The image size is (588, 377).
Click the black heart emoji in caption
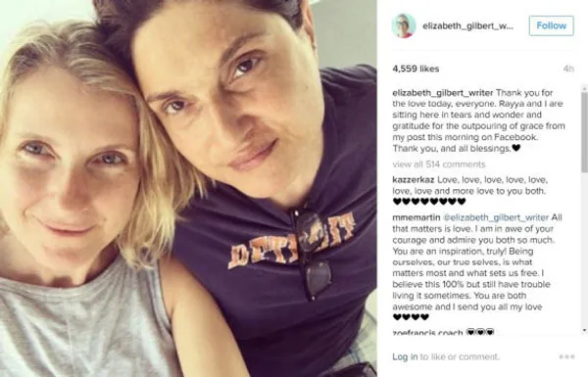[x=516, y=148]
